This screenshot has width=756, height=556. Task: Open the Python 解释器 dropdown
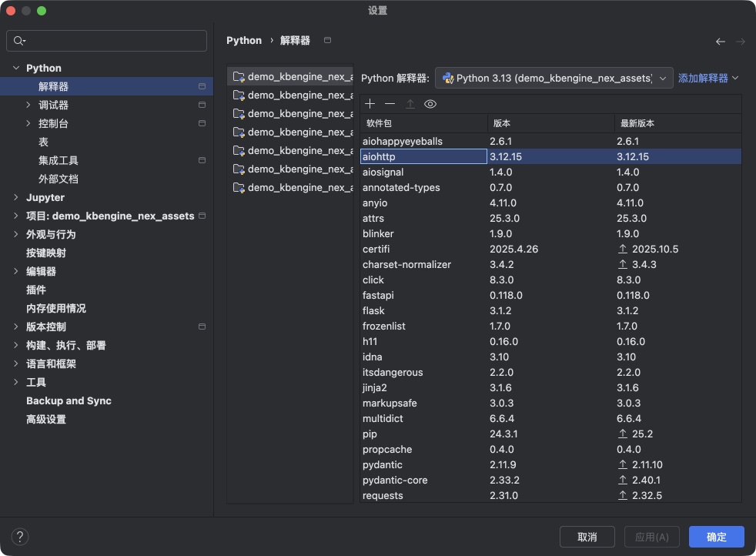(554, 78)
